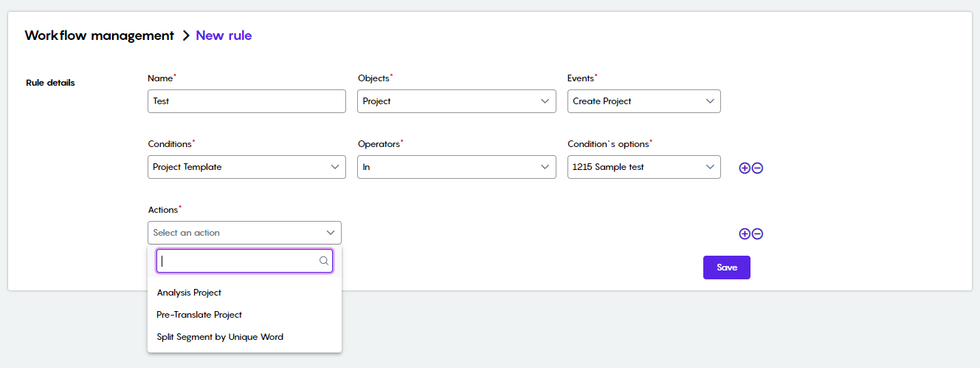Screen dimensions: 980x368
Task: Click the search magnifier icon in action dropdown
Action: pyautogui.click(x=323, y=261)
